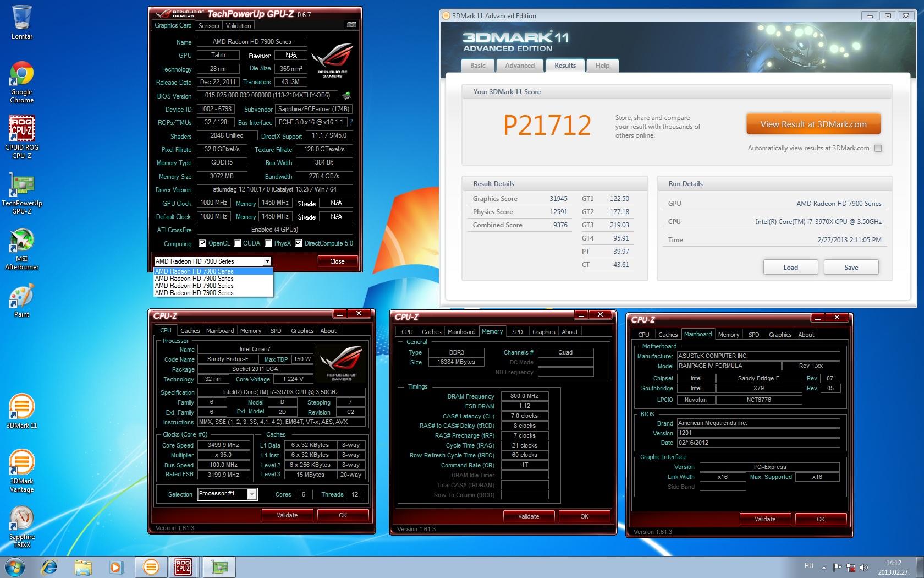Click the ATI CrossFire Enabled (4 GPUs) field
924x578 pixels.
click(274, 230)
